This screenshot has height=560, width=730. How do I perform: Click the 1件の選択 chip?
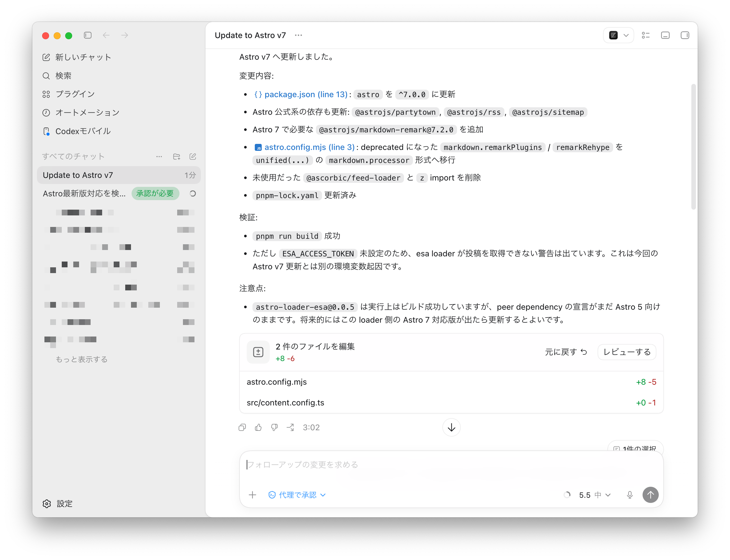click(635, 447)
